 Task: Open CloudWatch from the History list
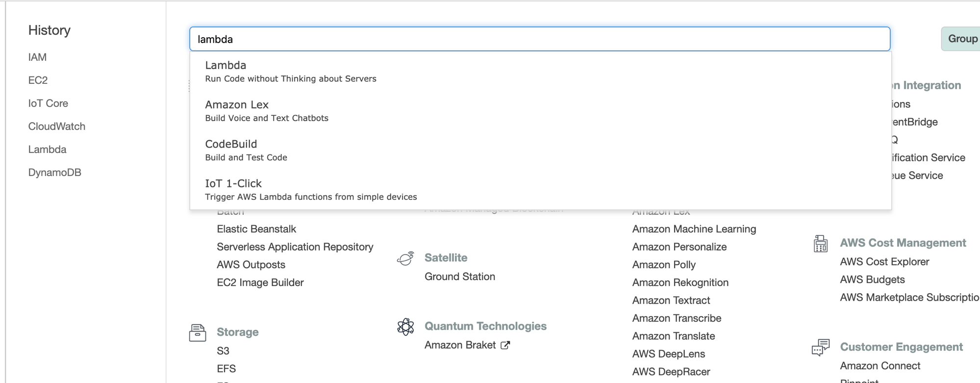(57, 127)
